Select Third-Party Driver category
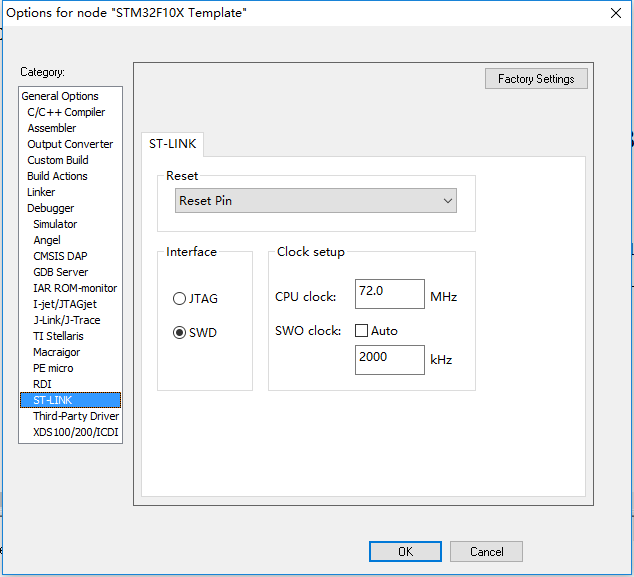 (x=76, y=416)
